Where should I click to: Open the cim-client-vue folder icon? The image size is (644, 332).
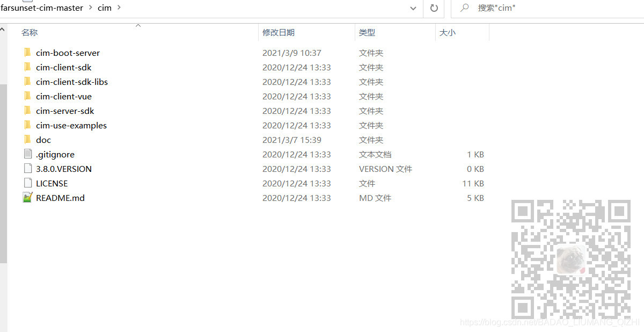coord(27,96)
